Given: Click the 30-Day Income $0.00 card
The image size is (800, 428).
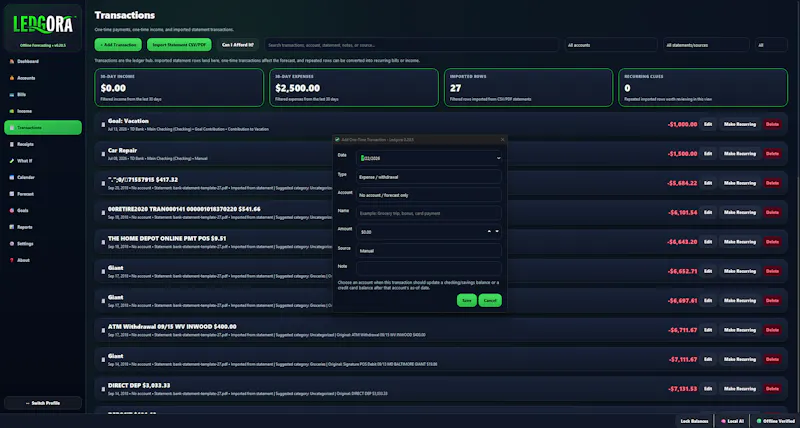Looking at the screenshot, I should pyautogui.click(x=179, y=88).
